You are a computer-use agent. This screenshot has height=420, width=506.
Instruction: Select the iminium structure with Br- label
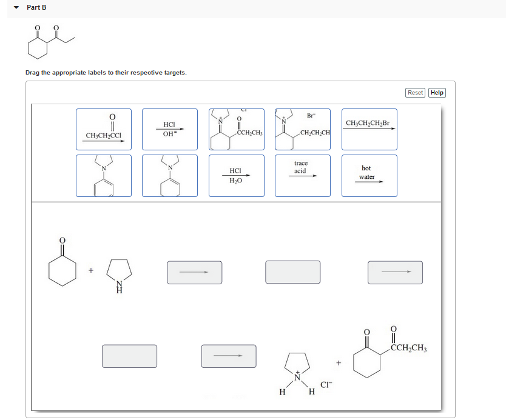coord(302,129)
